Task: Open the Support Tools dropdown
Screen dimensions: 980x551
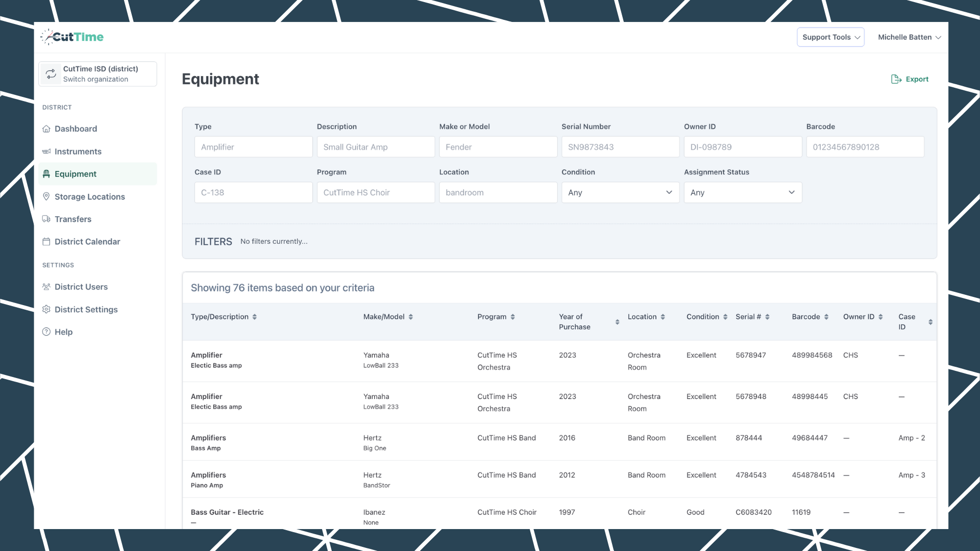Action: pyautogui.click(x=830, y=37)
